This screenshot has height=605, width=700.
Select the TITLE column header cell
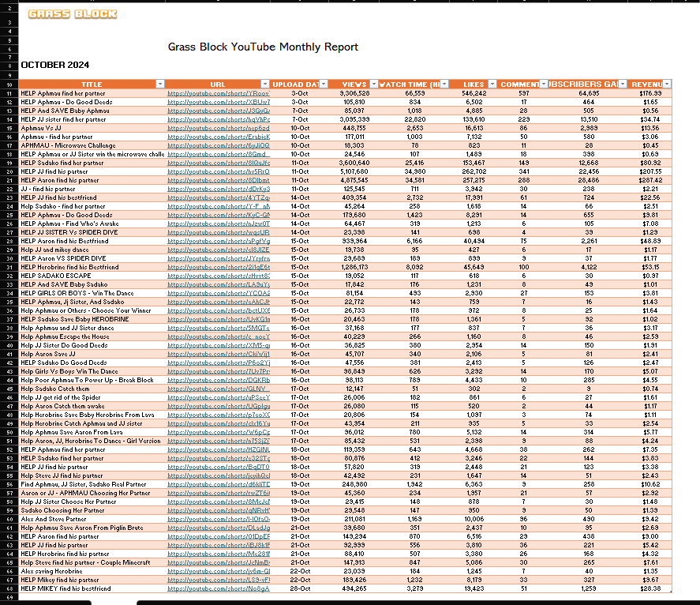92,84
